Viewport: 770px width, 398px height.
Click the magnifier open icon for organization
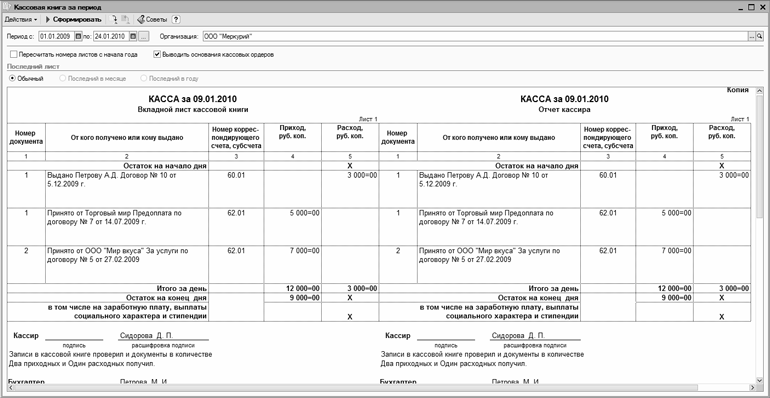759,36
